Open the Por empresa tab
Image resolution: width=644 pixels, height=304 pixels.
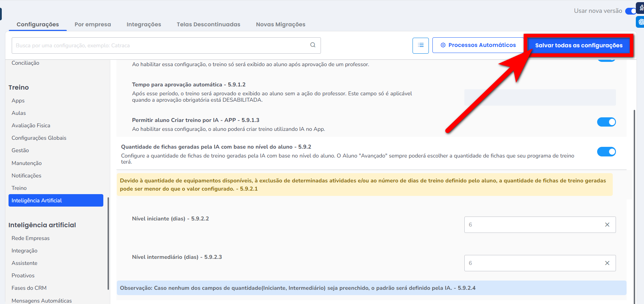point(93,24)
